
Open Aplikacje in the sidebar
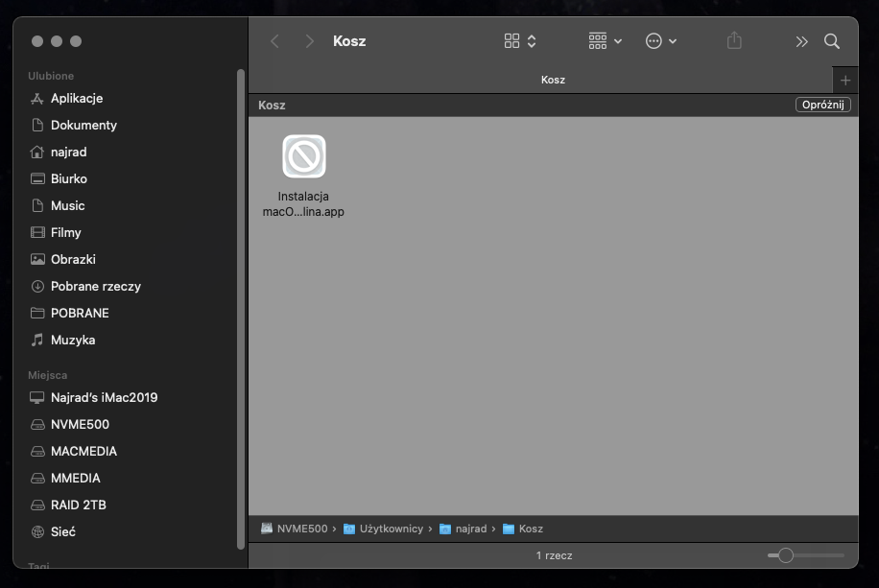click(77, 98)
